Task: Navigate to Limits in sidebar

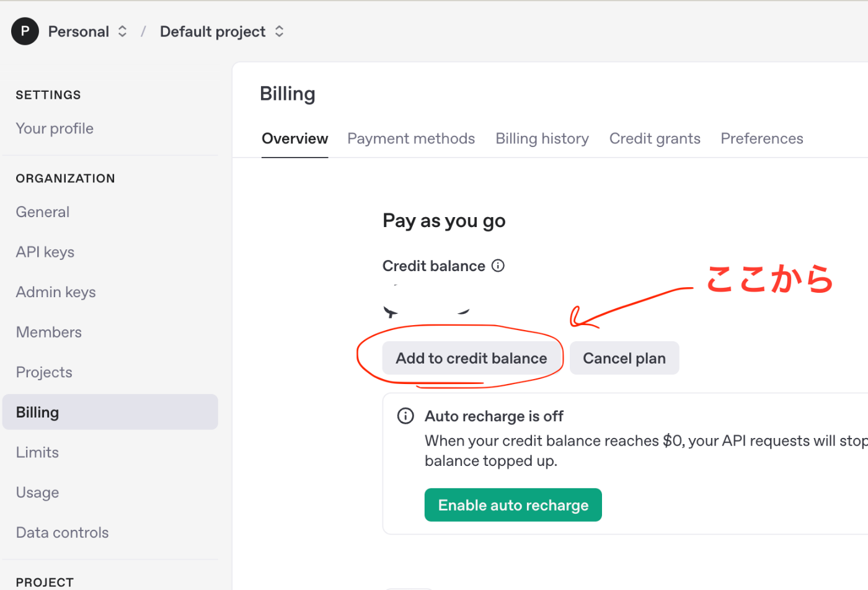Action: [37, 452]
